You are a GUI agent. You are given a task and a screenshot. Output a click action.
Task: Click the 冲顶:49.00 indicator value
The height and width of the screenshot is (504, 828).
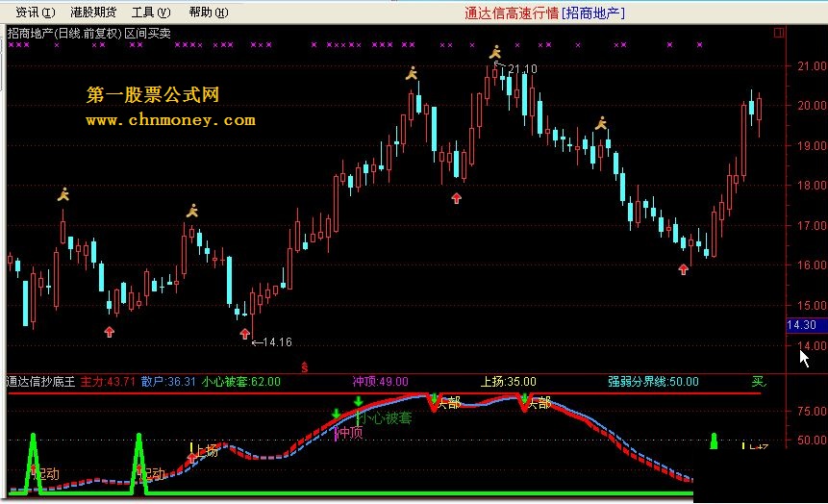tap(380, 382)
